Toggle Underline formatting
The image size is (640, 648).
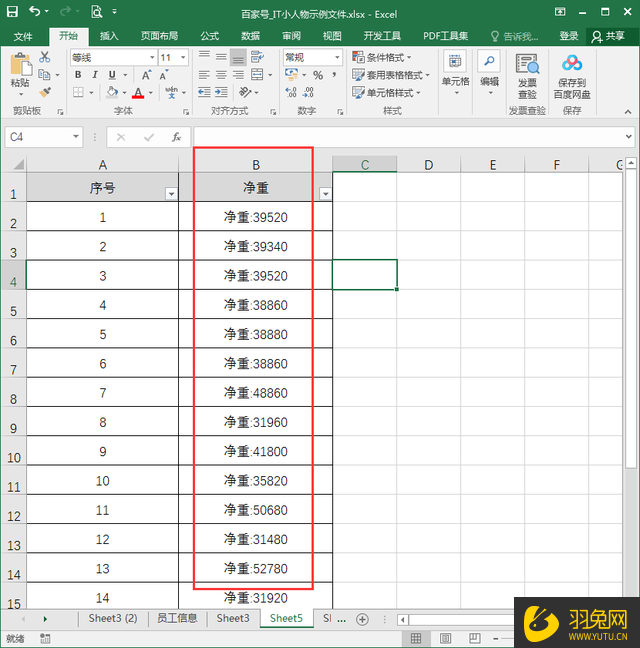(112, 75)
